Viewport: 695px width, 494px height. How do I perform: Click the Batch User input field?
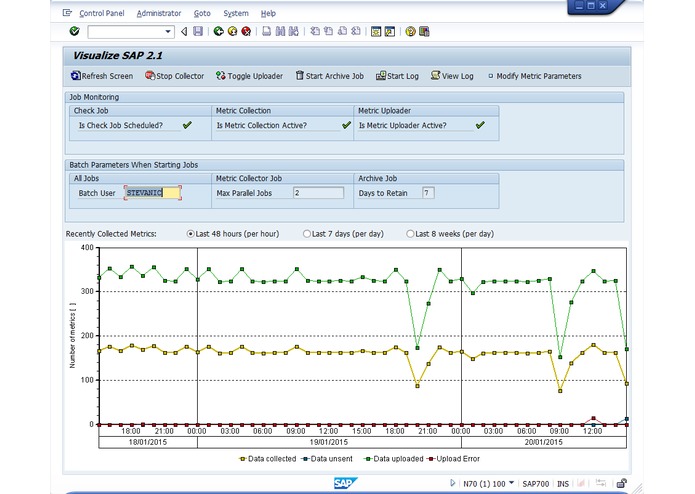(x=153, y=193)
